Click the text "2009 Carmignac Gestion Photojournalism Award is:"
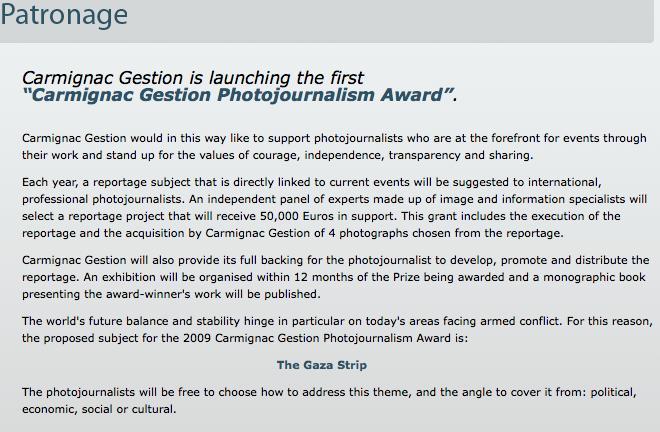This screenshot has height=432, width=660. (x=325, y=338)
